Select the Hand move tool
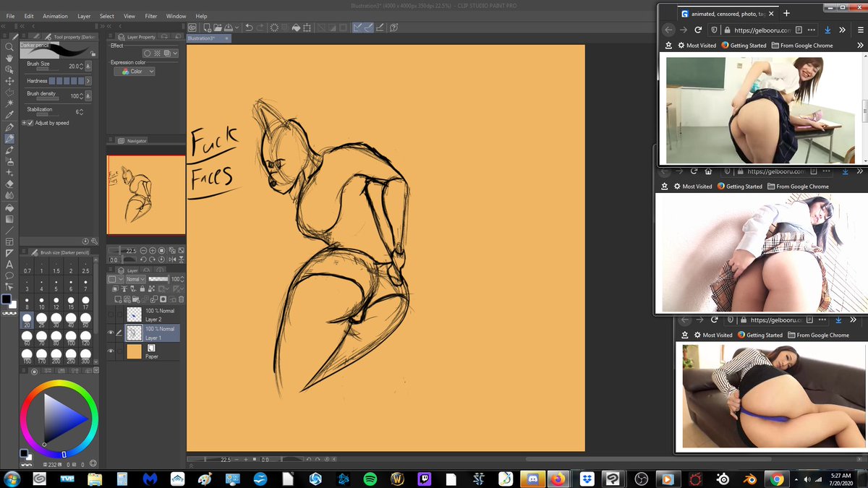 click(9, 59)
